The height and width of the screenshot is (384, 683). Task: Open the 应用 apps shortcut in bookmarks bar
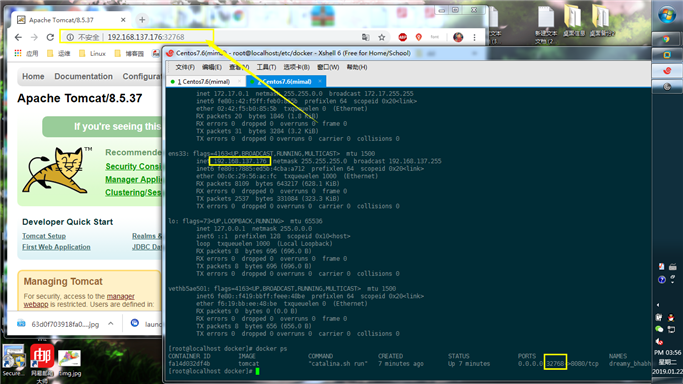[26, 54]
